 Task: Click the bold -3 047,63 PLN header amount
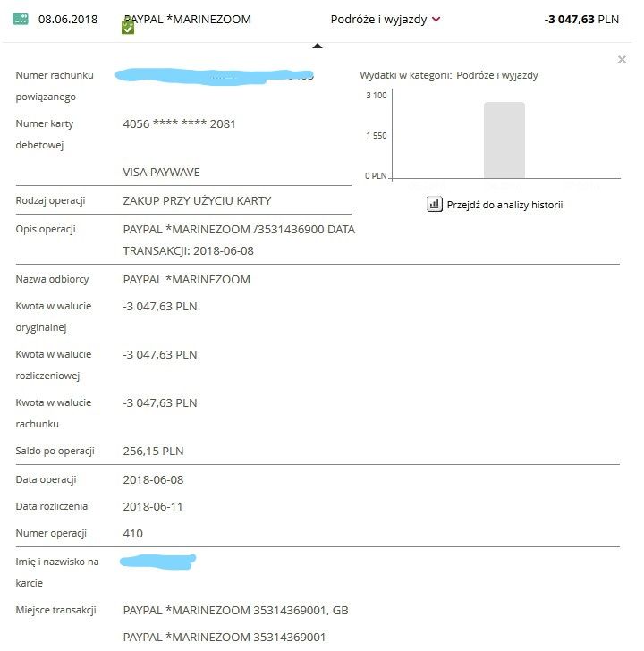(580, 19)
